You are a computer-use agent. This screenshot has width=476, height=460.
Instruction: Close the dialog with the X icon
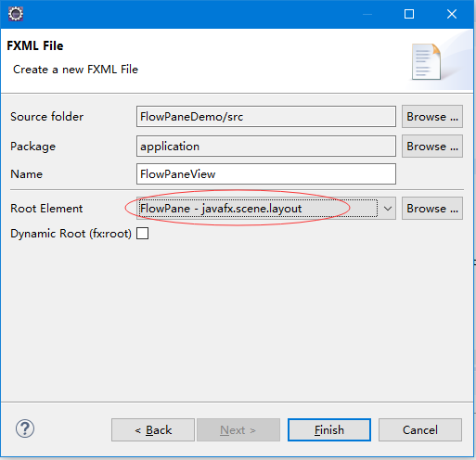click(452, 14)
